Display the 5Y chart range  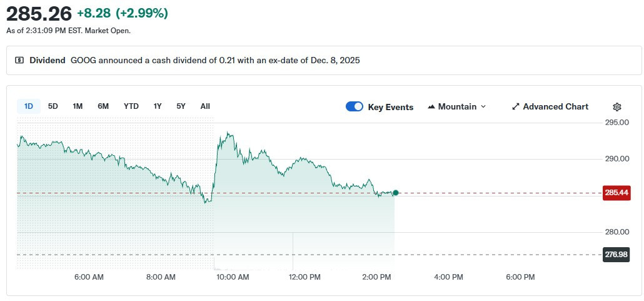pyautogui.click(x=181, y=106)
